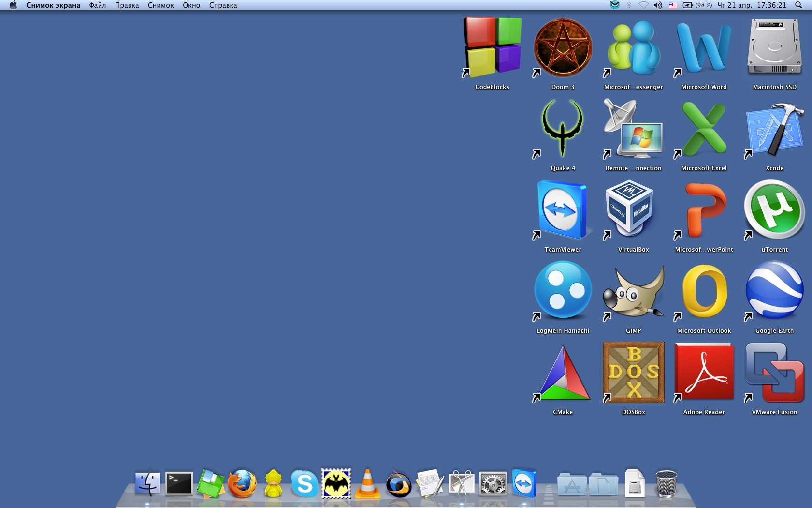Launch DOSBox from the desktop
The width and height of the screenshot is (812, 508).
click(633, 373)
